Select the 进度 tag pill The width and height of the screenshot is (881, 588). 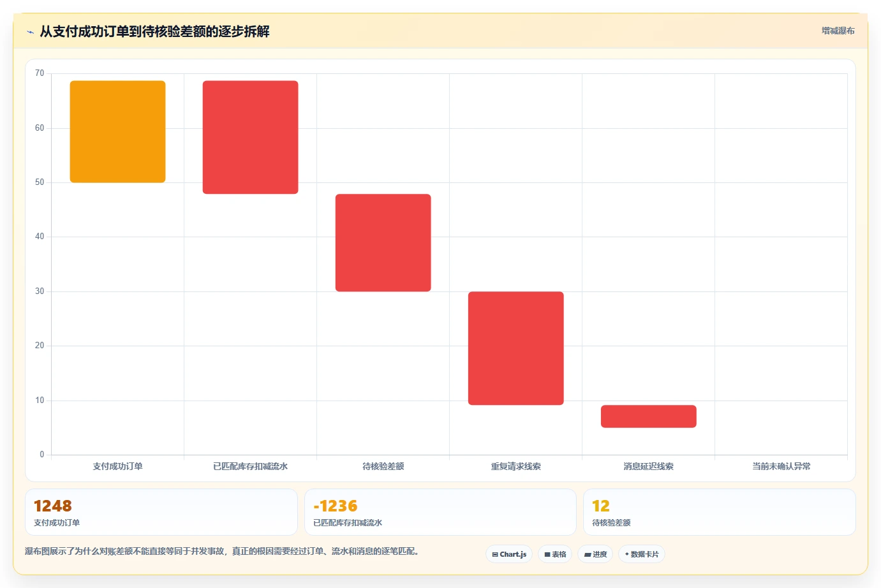click(x=595, y=554)
